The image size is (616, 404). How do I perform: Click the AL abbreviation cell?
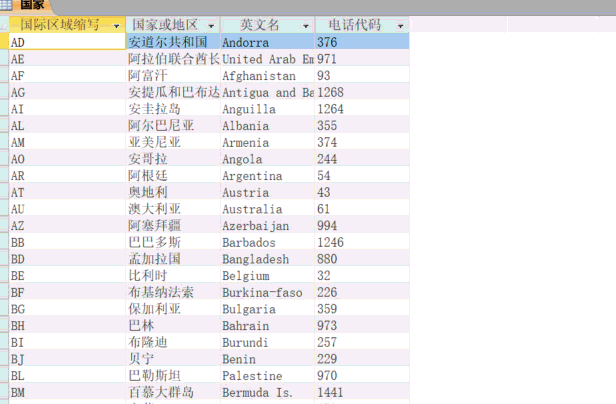tap(67, 125)
